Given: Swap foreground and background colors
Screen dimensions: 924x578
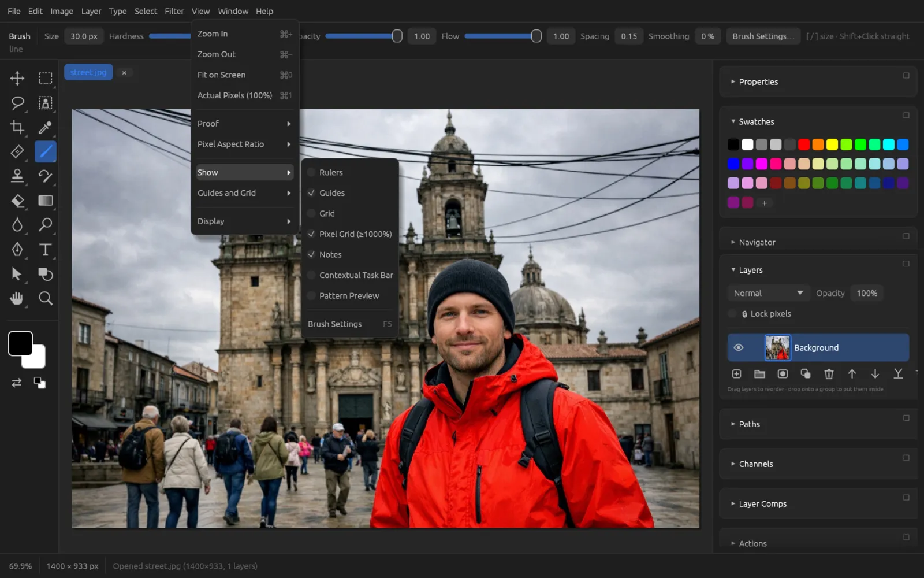Looking at the screenshot, I should pyautogui.click(x=17, y=383).
